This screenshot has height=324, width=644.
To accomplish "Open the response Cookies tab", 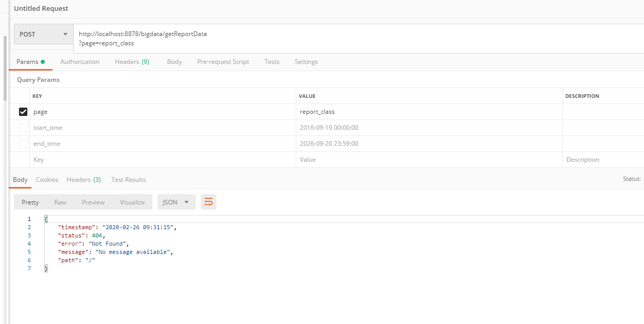I will pos(47,180).
